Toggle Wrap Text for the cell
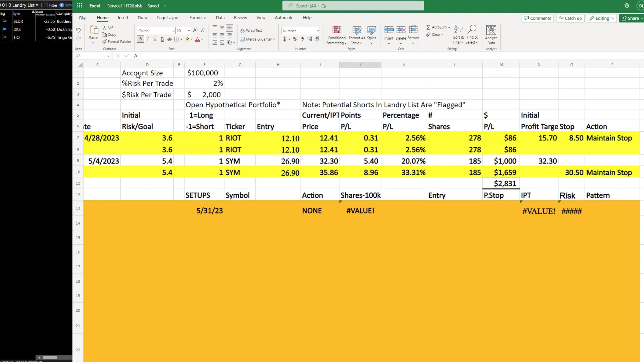This screenshot has height=362, width=644. point(251,31)
